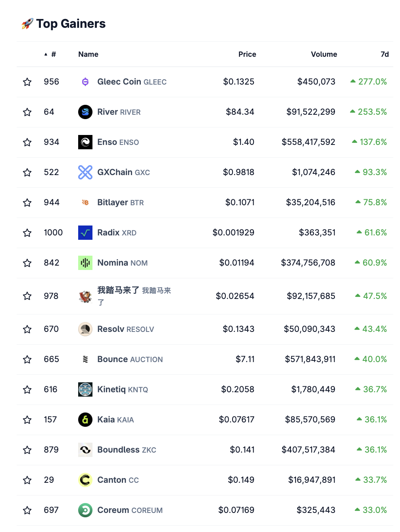Click the Gleec Coin logo icon
This screenshot has height=532, width=400.
pyautogui.click(x=85, y=81)
